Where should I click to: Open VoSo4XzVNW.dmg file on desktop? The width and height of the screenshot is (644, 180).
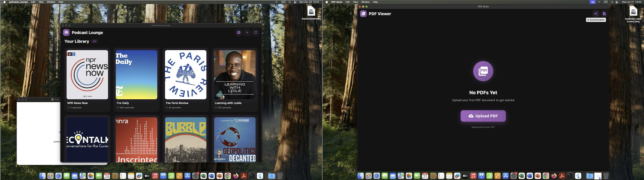click(x=311, y=13)
